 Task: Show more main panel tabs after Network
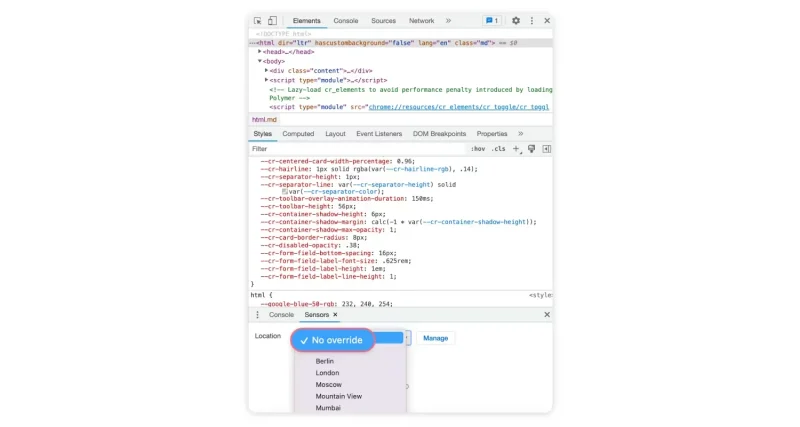click(448, 20)
